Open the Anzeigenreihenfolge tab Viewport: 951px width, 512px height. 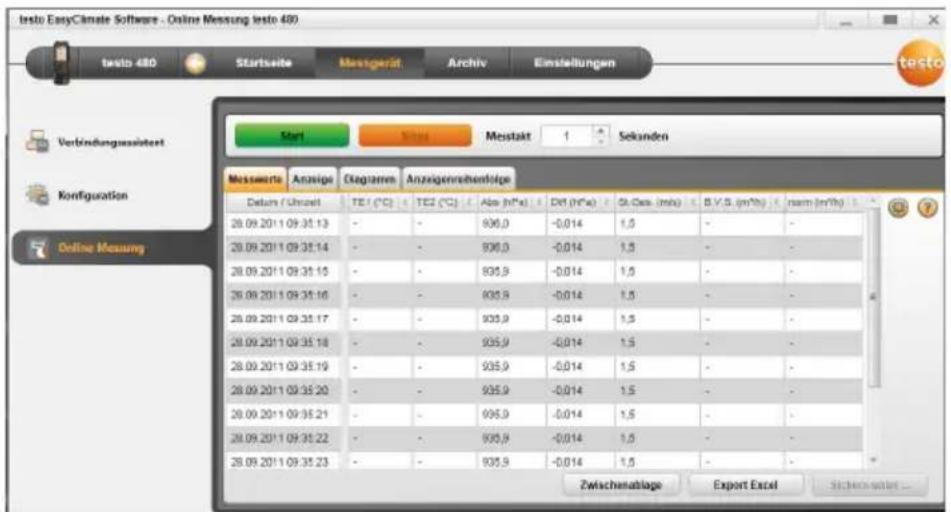coord(459,180)
